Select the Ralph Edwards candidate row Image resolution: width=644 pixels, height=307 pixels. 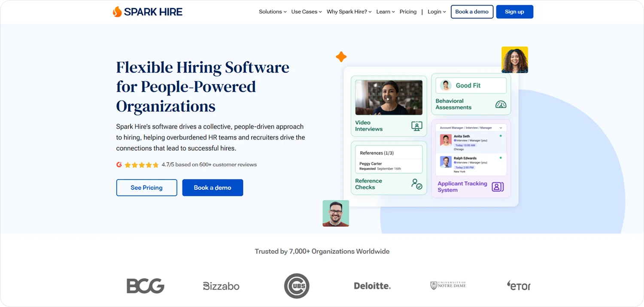471,164
